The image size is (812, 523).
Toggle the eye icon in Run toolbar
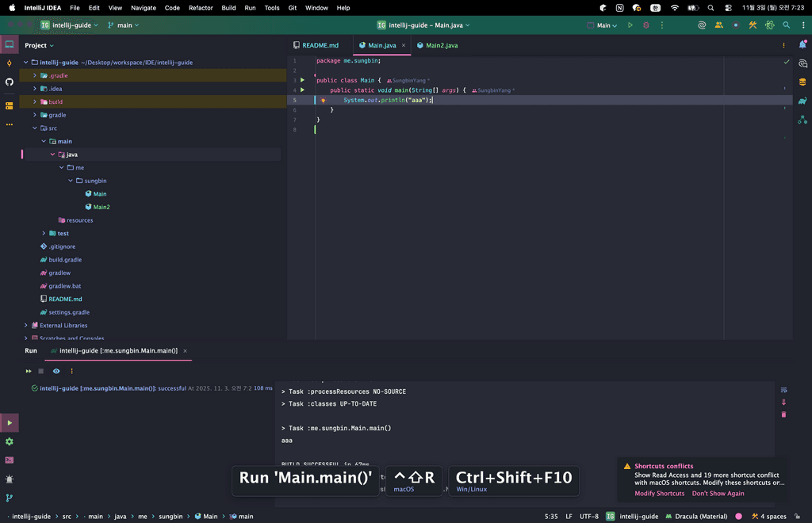56,371
